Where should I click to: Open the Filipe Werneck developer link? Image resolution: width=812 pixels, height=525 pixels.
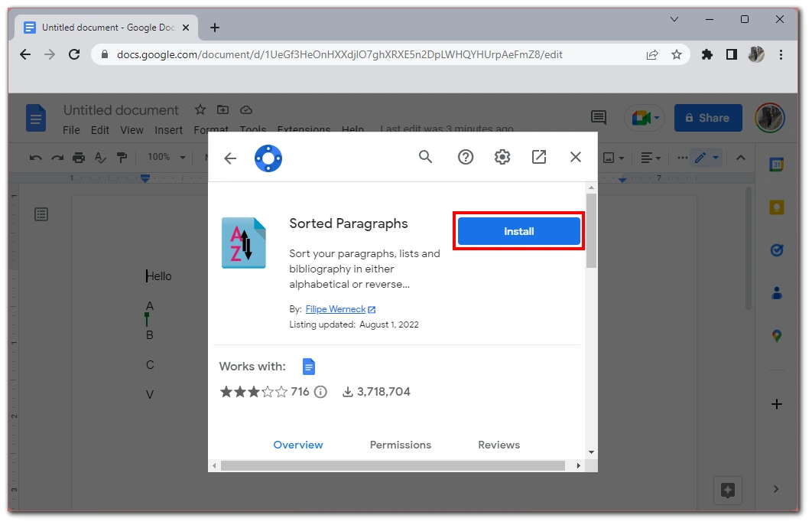point(336,308)
